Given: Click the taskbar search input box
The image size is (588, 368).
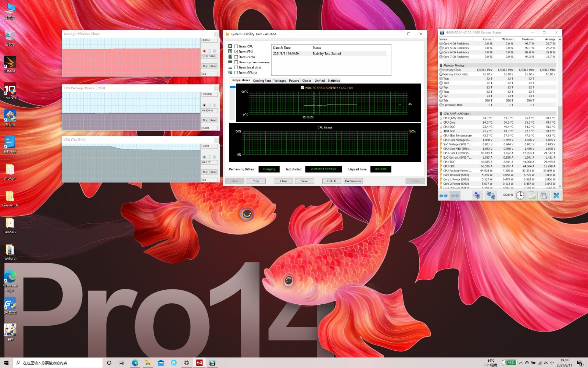Looking at the screenshot, I should coord(58,363).
